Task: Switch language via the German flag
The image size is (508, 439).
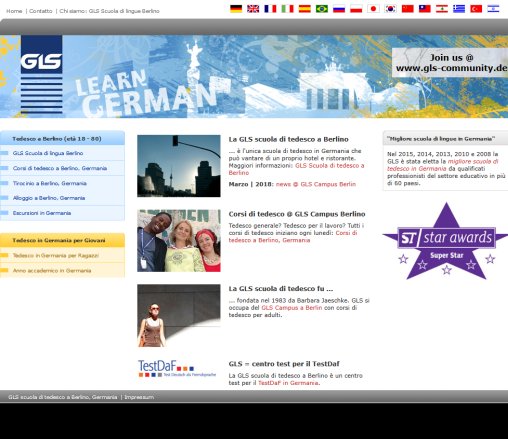Action: [x=236, y=9]
